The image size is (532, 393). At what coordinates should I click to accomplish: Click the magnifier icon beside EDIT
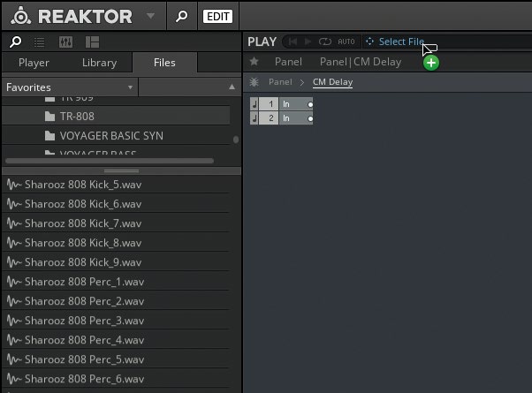[179, 16]
